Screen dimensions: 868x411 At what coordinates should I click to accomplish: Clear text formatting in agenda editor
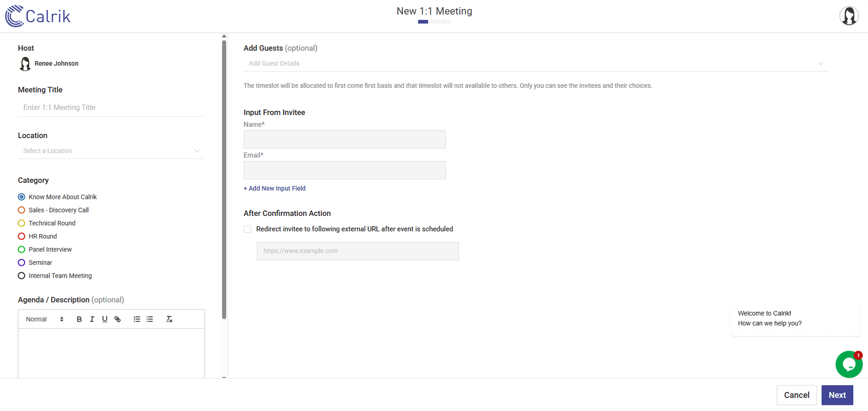pos(169,319)
